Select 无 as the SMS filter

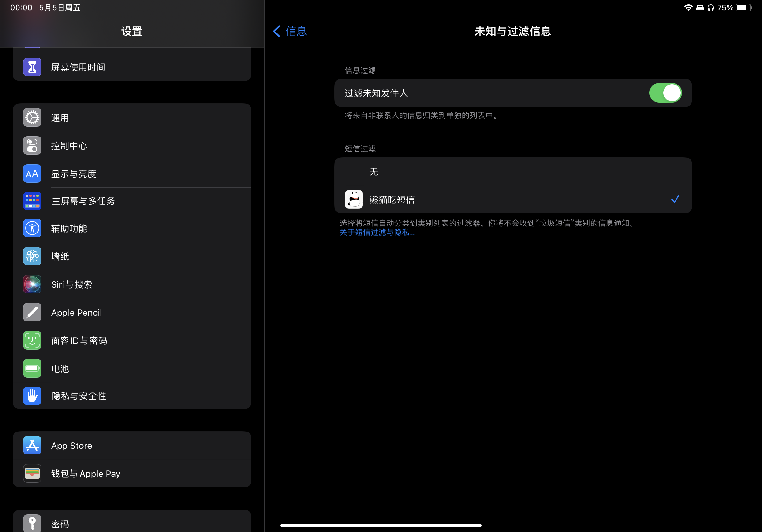click(x=513, y=172)
